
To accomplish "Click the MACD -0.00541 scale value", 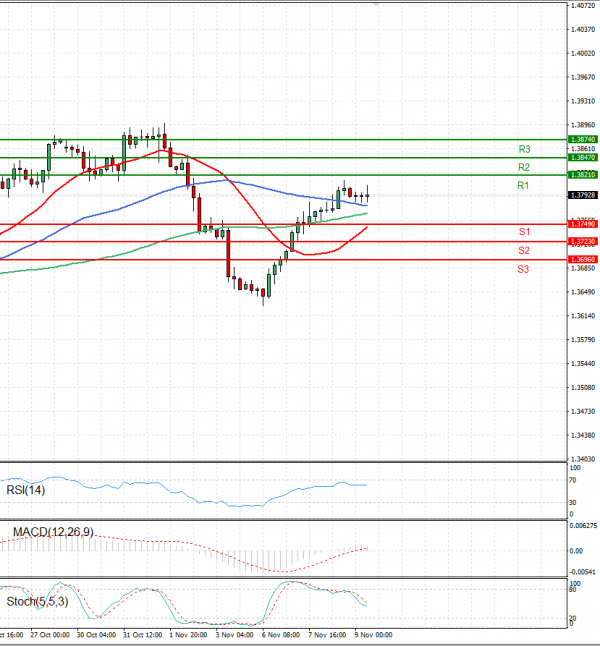I will pyautogui.click(x=583, y=572).
